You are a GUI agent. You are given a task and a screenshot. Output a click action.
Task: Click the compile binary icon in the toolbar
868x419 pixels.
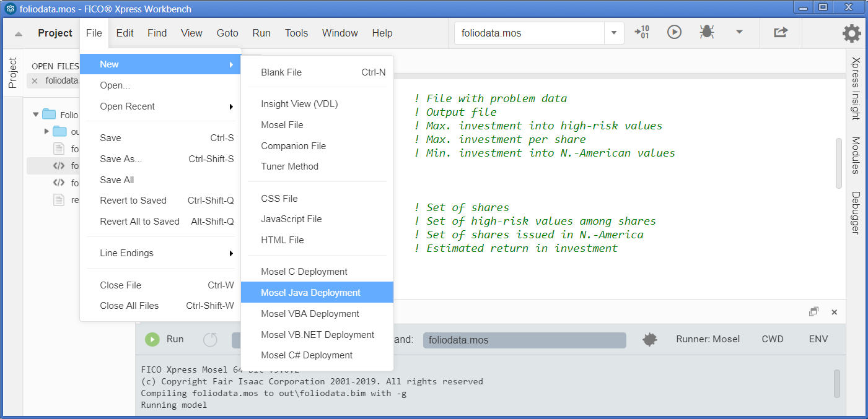click(642, 32)
